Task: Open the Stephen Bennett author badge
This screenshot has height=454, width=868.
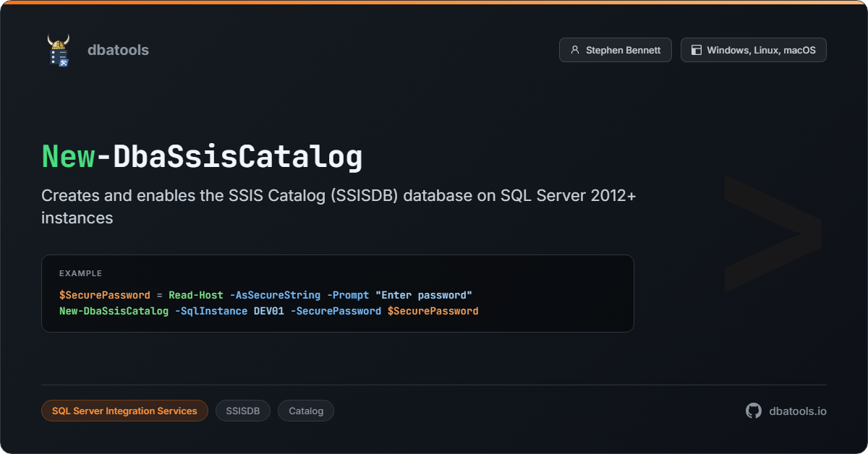Action: click(x=616, y=50)
